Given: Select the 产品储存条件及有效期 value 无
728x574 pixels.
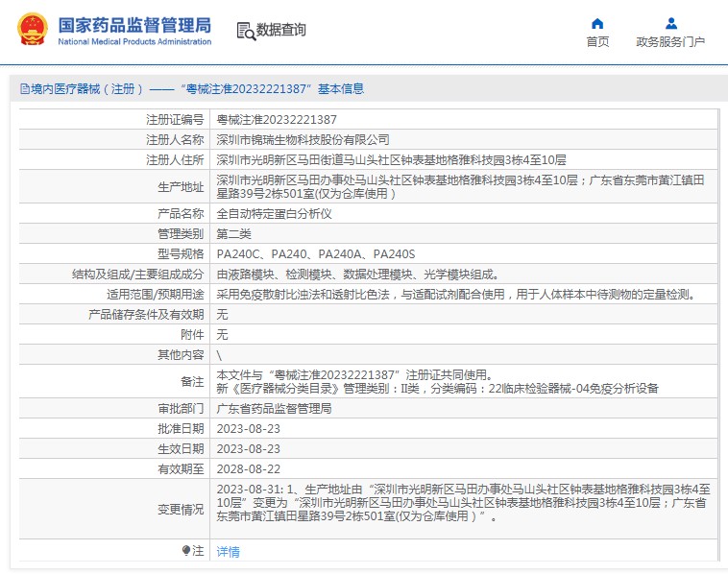Looking at the screenshot, I should tap(222, 315).
